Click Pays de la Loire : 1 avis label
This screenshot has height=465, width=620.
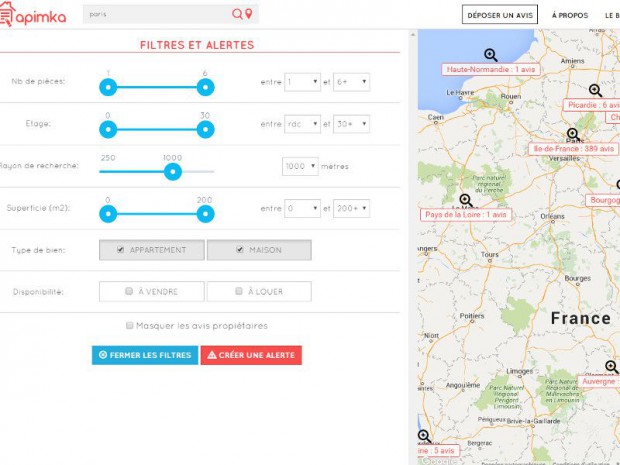pos(466,215)
